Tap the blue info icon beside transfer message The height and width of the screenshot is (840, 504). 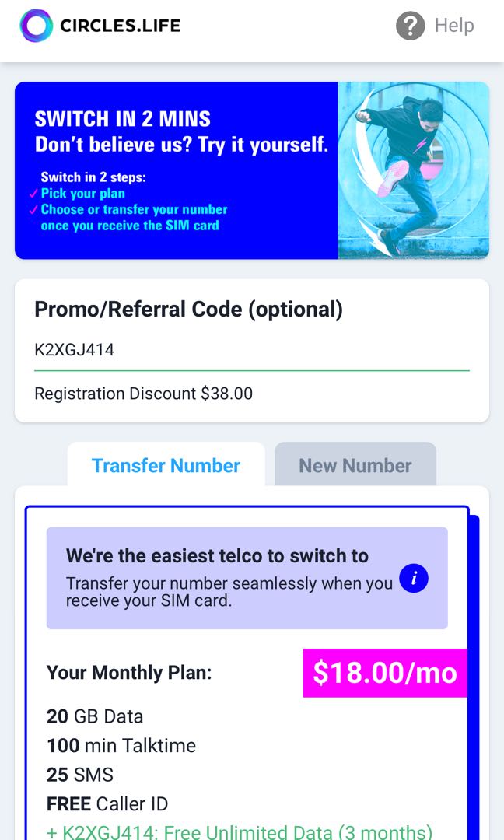pos(413,578)
